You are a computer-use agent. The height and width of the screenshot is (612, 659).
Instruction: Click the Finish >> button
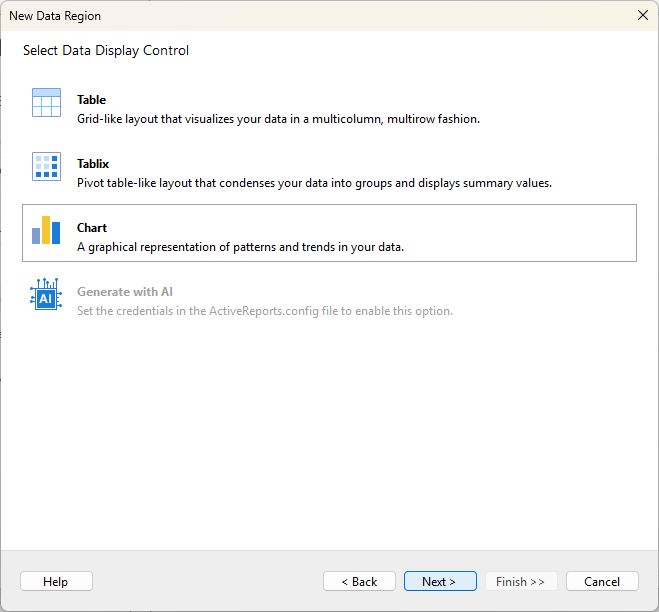point(521,581)
